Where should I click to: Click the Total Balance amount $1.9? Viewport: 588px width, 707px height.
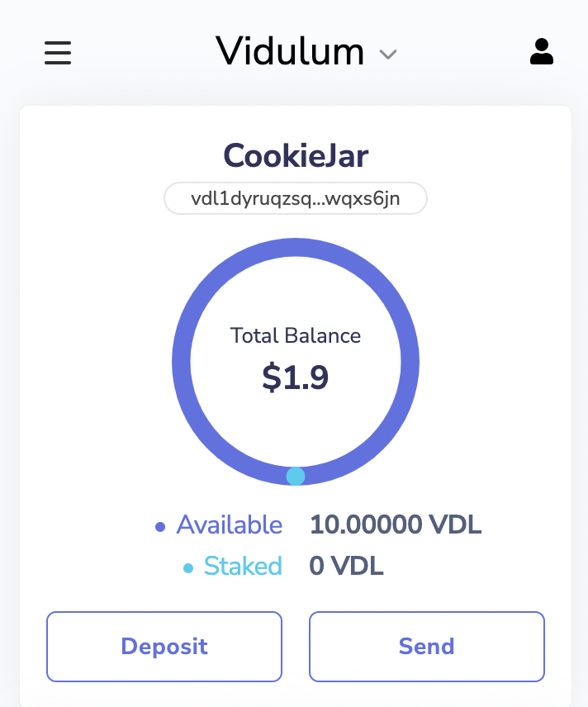pyautogui.click(x=295, y=377)
